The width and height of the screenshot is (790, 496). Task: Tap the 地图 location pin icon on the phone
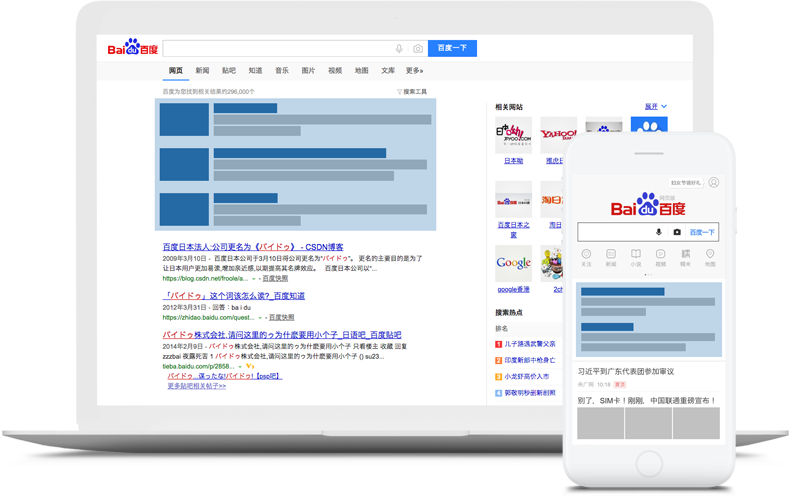coord(710,254)
